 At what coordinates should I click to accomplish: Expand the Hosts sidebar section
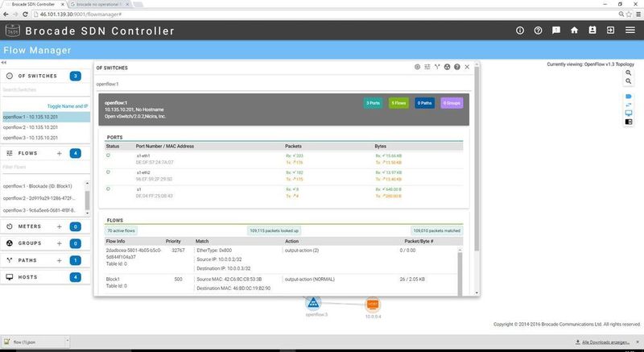(x=27, y=277)
